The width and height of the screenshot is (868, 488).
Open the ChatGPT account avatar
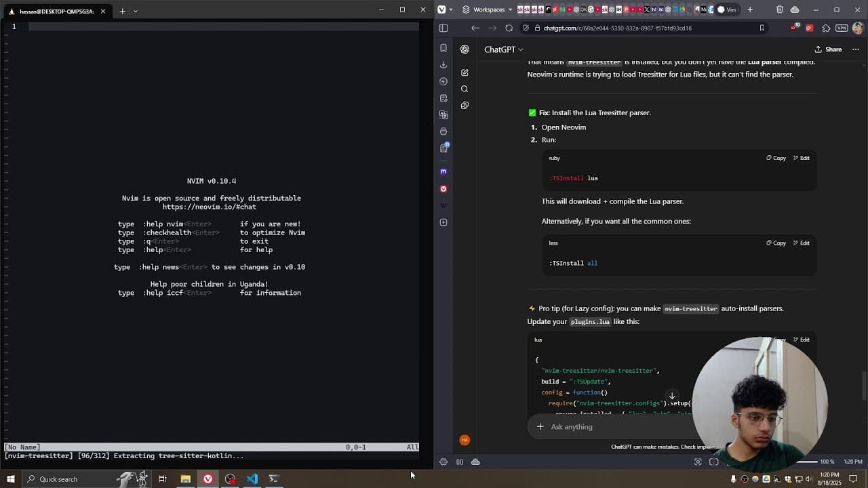465,440
